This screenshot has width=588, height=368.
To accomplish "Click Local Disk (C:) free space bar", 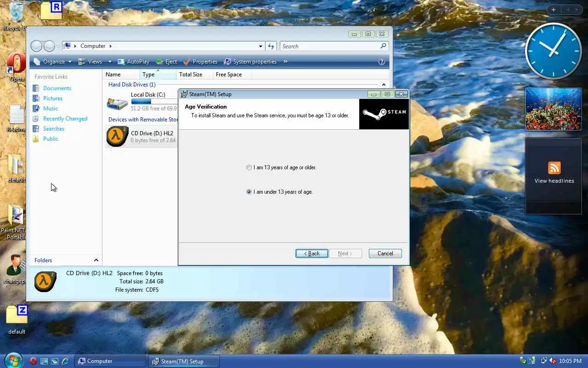I will coord(154,101).
